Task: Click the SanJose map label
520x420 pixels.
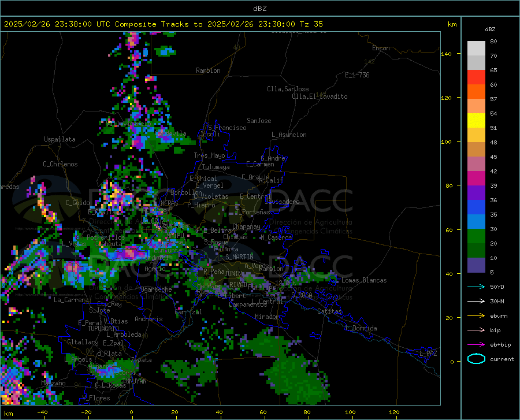Action: 259,121
